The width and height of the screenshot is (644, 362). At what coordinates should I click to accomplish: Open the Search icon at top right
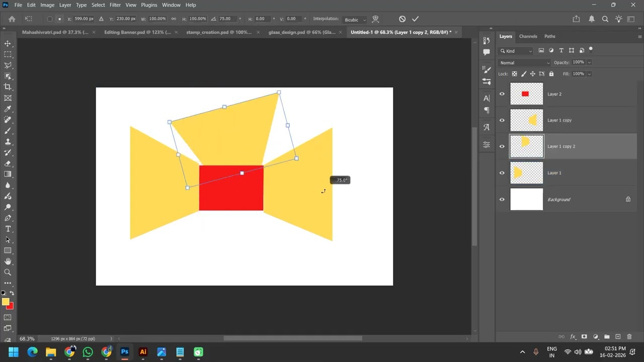605,19
